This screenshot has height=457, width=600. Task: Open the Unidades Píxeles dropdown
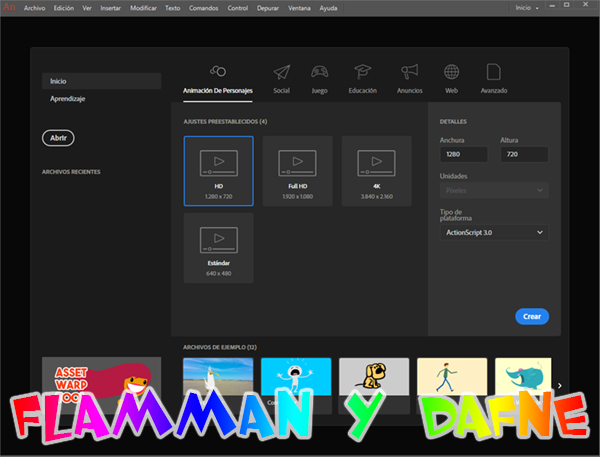tap(494, 190)
